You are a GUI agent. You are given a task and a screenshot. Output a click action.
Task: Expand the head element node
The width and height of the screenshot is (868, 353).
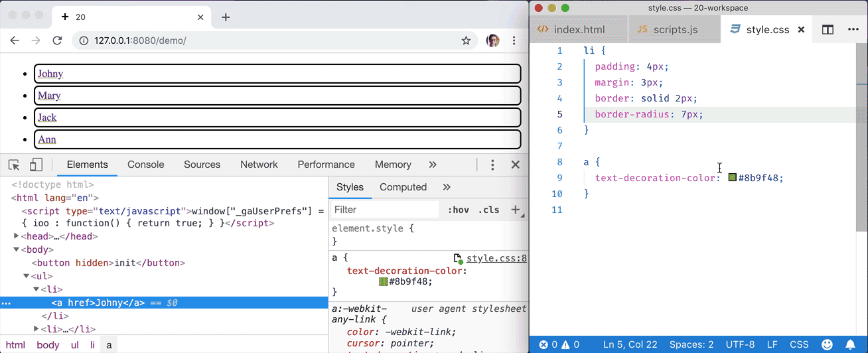[x=17, y=236]
